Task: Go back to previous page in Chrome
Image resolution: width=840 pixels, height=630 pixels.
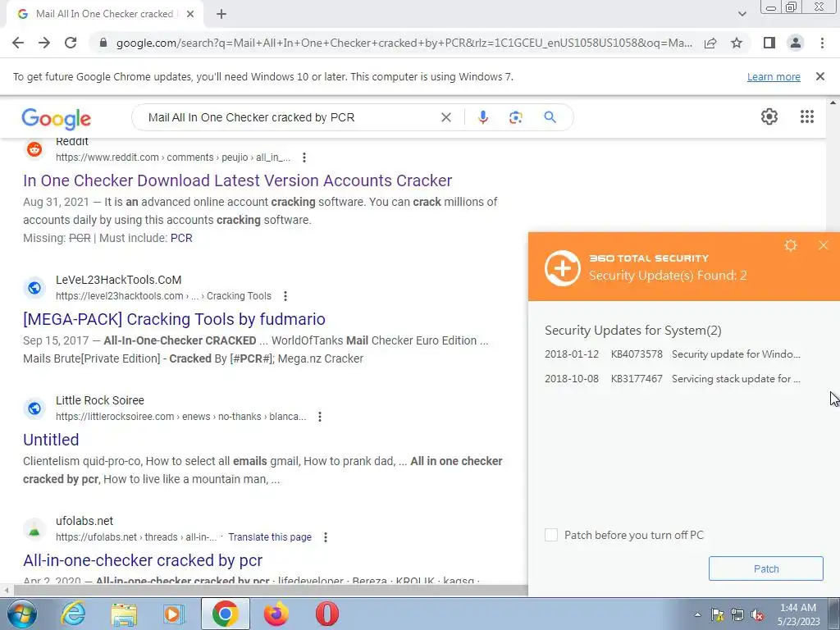Action: pyautogui.click(x=18, y=43)
